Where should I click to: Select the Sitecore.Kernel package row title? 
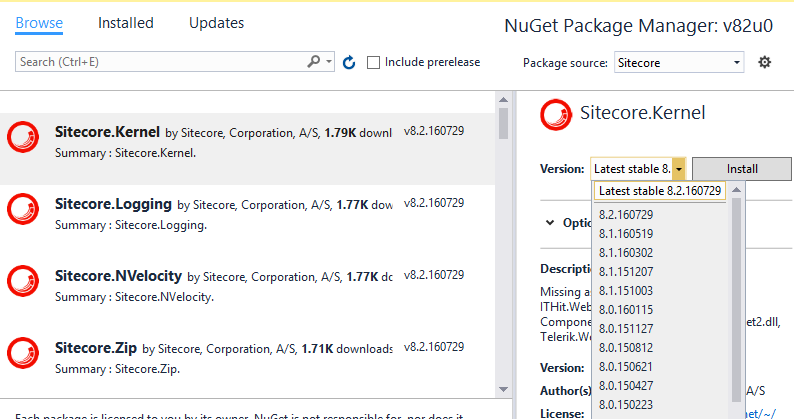[107, 132]
